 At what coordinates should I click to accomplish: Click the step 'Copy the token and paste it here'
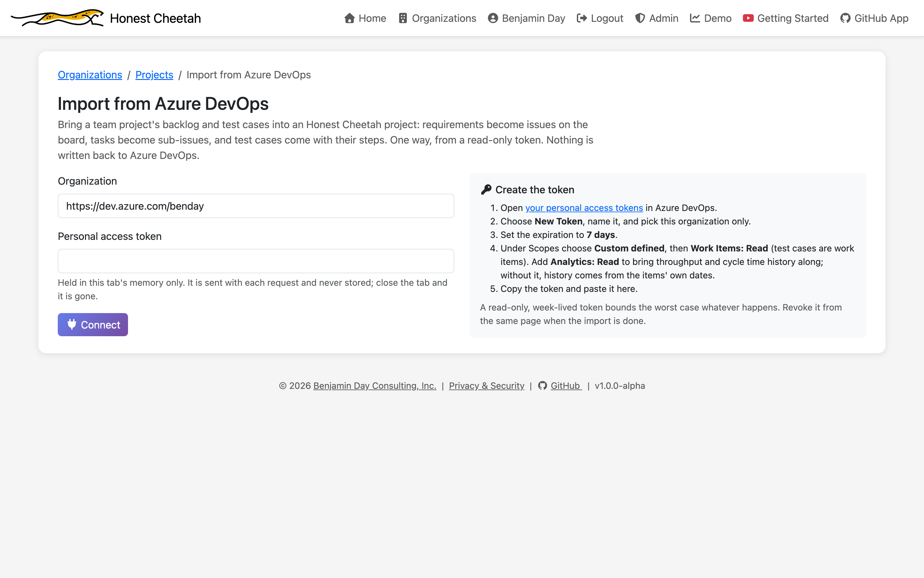(569, 289)
